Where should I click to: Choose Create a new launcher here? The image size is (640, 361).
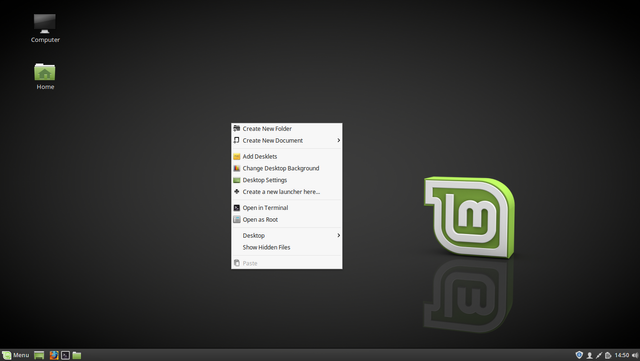287,192
